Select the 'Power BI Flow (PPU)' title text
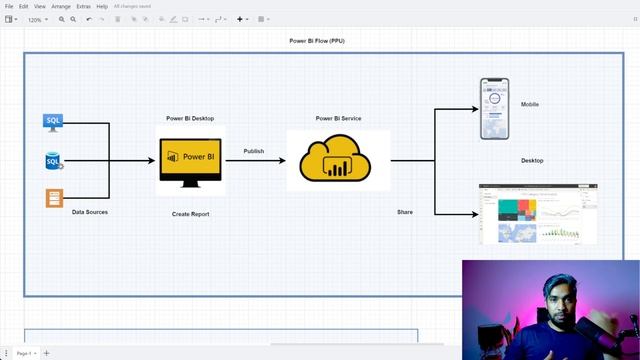640x360 pixels. click(317, 41)
